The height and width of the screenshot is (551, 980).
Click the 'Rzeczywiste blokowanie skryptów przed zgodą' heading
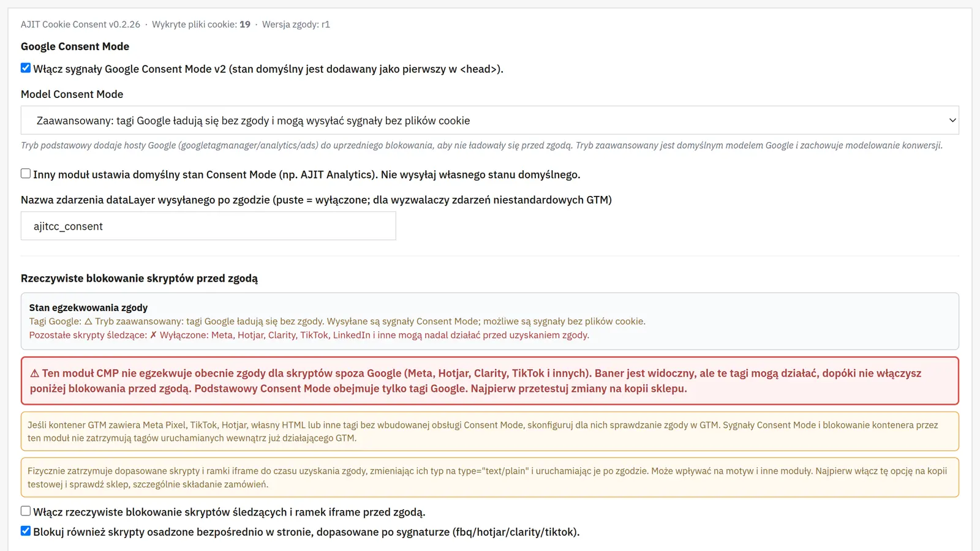point(140,279)
